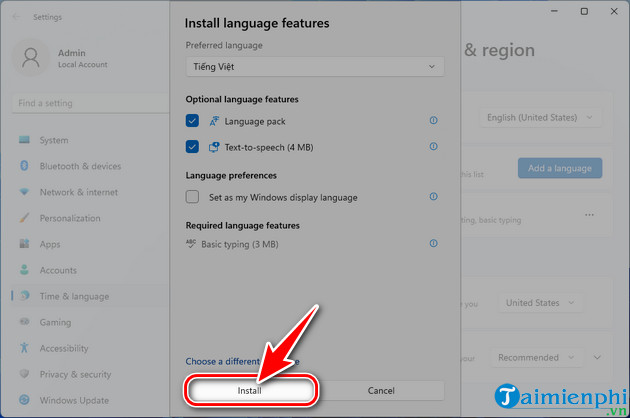This screenshot has width=630, height=418.
Task: Click the Privacy shield icon
Action: [x=24, y=374]
